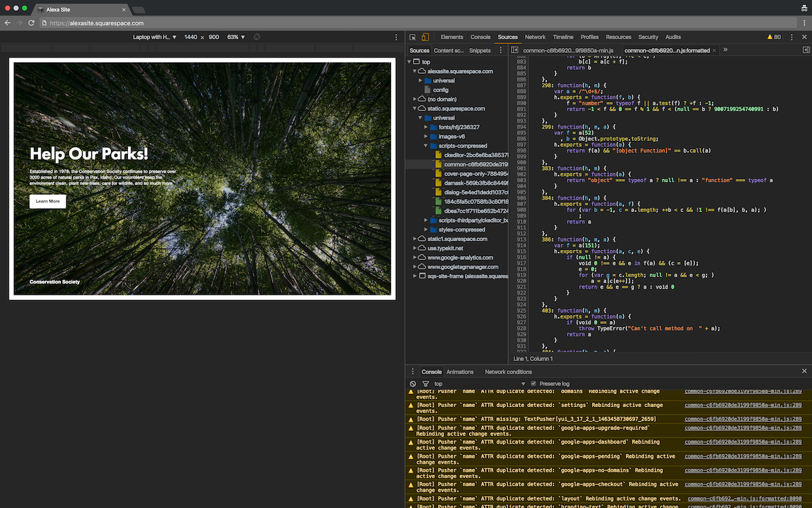Open the Animations drawer tab
The height and width of the screenshot is (508, 812).
coord(459,372)
